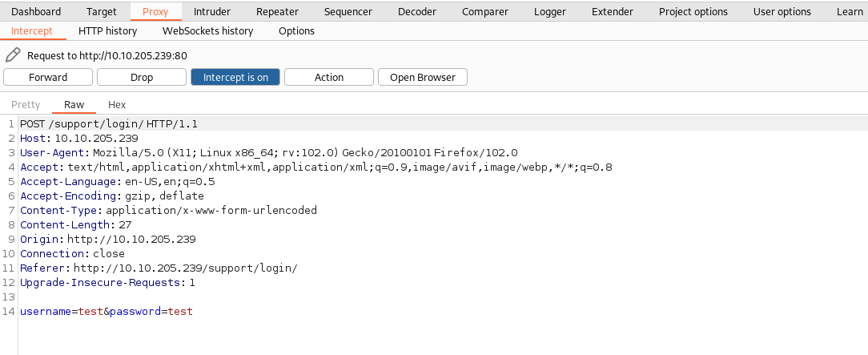The height and width of the screenshot is (355, 868).
Task: Select the Raw view tab
Action: point(74,104)
